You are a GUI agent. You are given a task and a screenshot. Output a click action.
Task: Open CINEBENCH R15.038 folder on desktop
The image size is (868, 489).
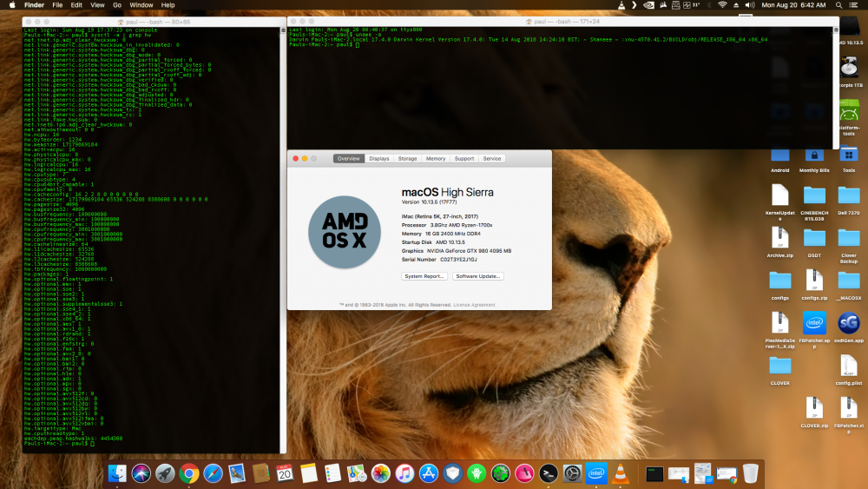814,195
